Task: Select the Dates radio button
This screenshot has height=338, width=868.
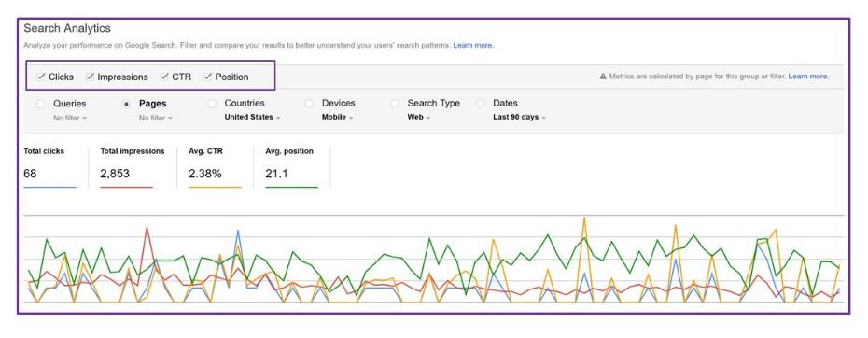Action: click(x=481, y=103)
